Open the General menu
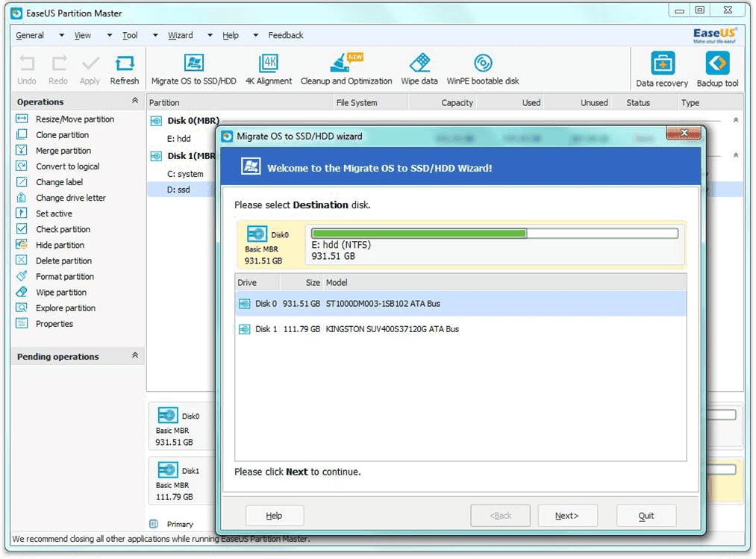The image size is (756, 559). click(30, 35)
